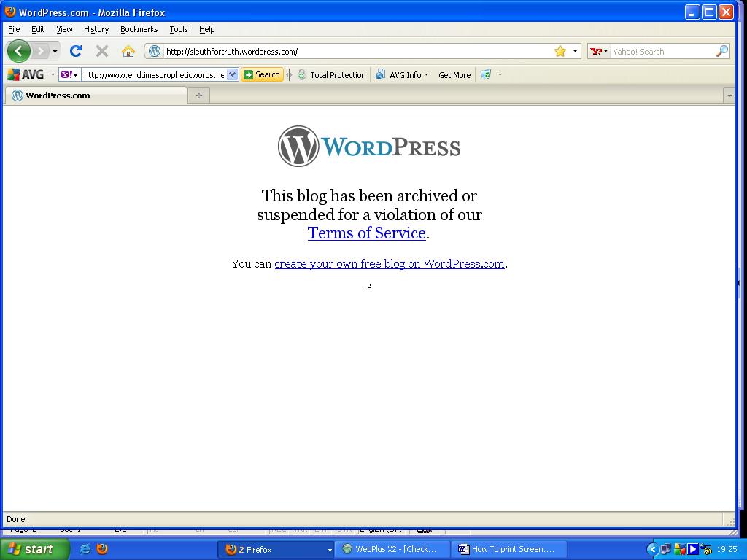Image resolution: width=747 pixels, height=560 pixels.
Task: Click the taskbar clock showing 19:25
Action: pyautogui.click(x=727, y=550)
